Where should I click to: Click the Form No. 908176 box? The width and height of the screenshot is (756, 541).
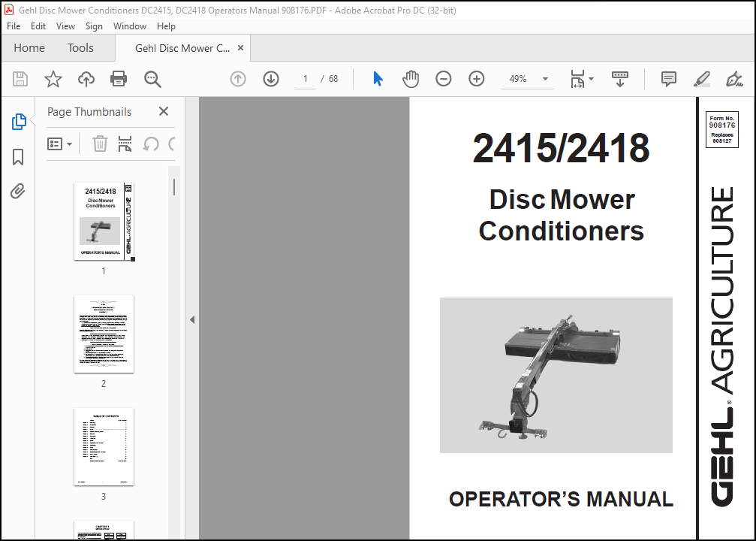coord(721,129)
